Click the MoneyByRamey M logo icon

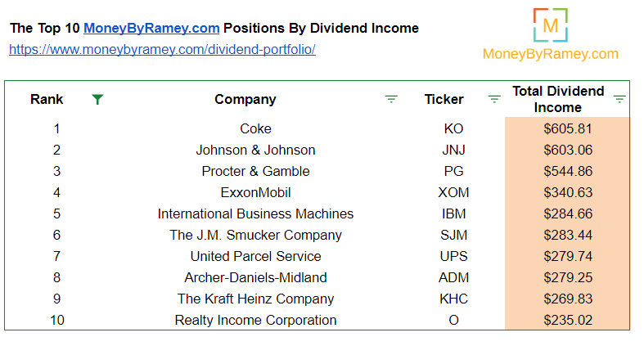pyautogui.click(x=551, y=25)
